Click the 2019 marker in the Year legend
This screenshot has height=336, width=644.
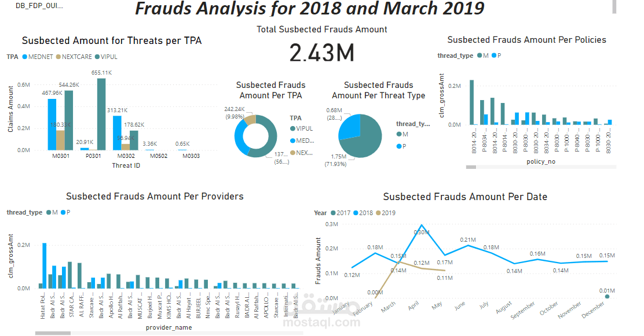[378, 212]
